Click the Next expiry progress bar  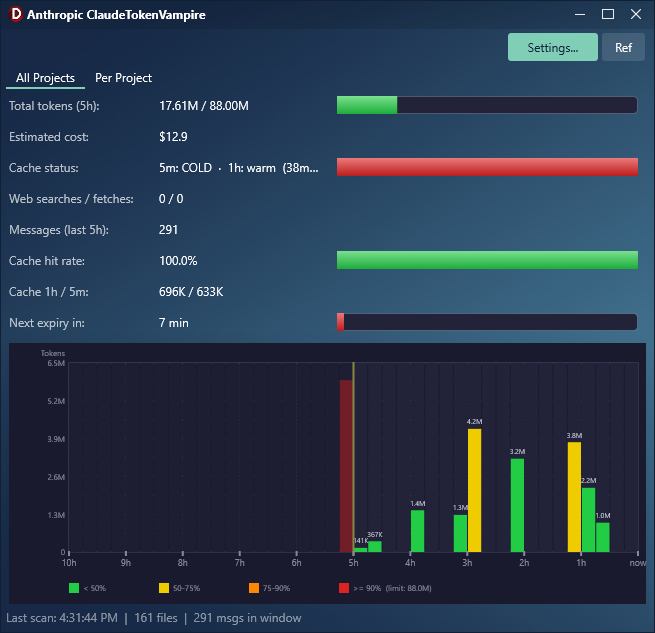487,322
